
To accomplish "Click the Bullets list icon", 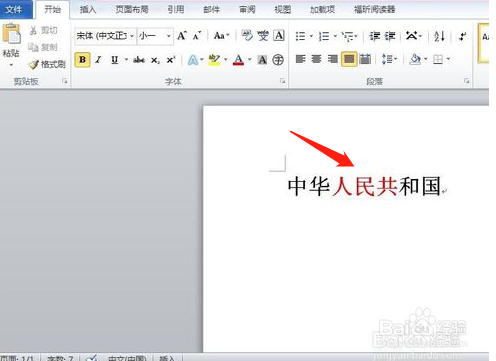I will coord(300,36).
